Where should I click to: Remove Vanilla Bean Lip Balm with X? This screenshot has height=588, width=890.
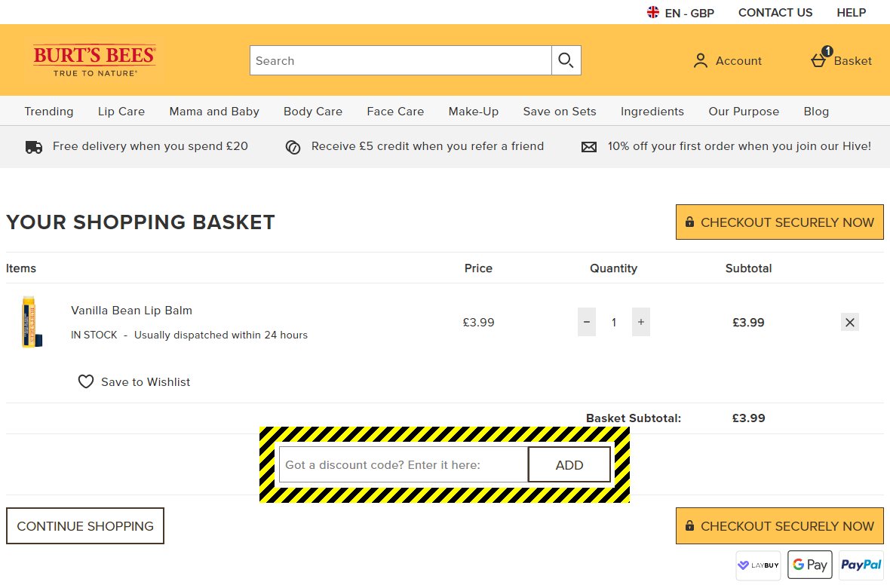[850, 323]
